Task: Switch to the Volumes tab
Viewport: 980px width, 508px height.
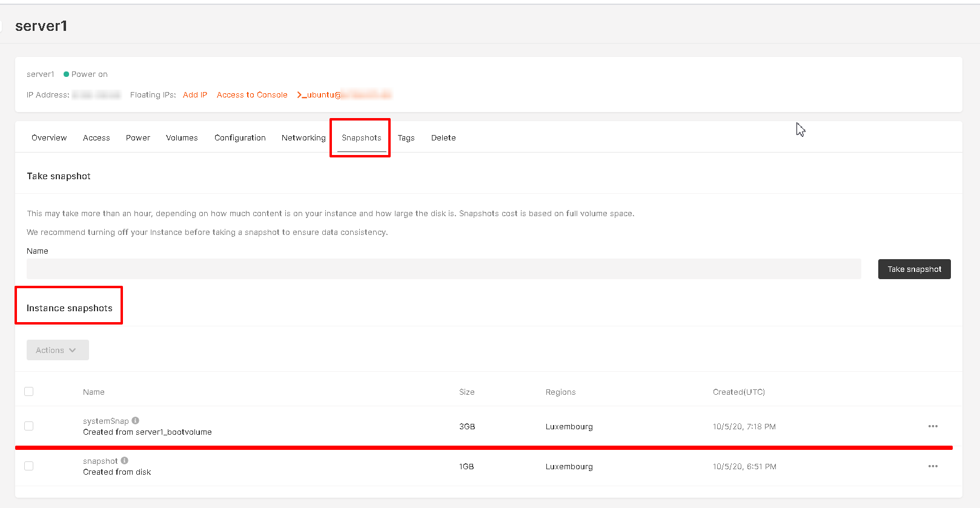Action: tap(182, 138)
